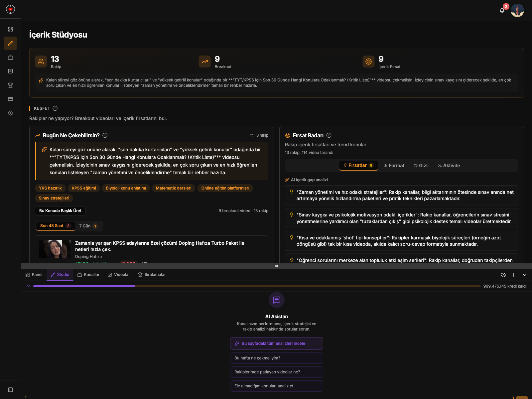Open the Zaman yönetimi ve hız odaklı opportunity
Image resolution: width=532 pixels, height=399 pixels.
click(x=402, y=195)
